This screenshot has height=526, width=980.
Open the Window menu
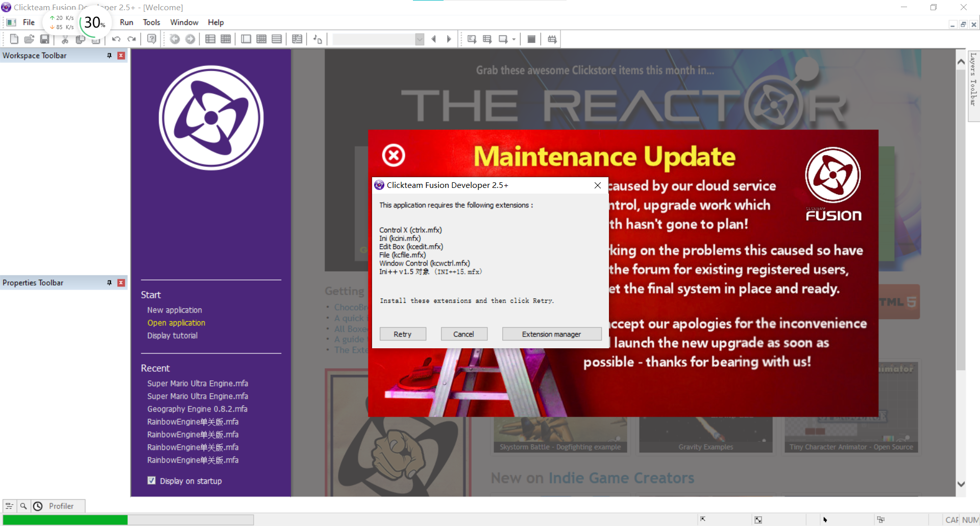184,22
